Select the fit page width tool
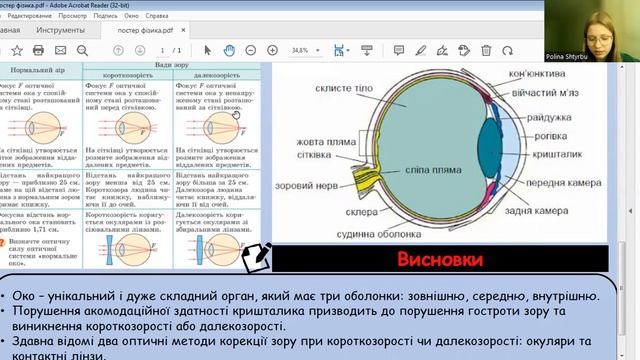640x360 pixels. 338,51
